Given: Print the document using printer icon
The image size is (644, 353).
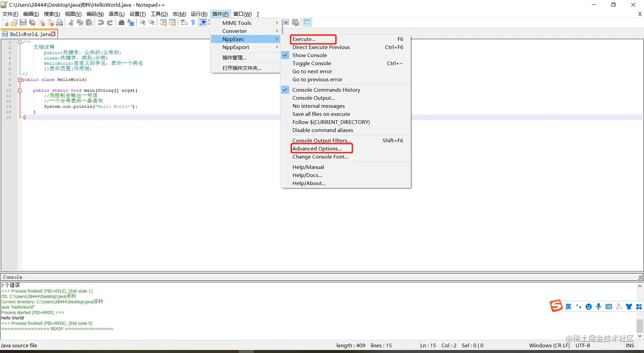Looking at the screenshot, I should click(x=59, y=23).
